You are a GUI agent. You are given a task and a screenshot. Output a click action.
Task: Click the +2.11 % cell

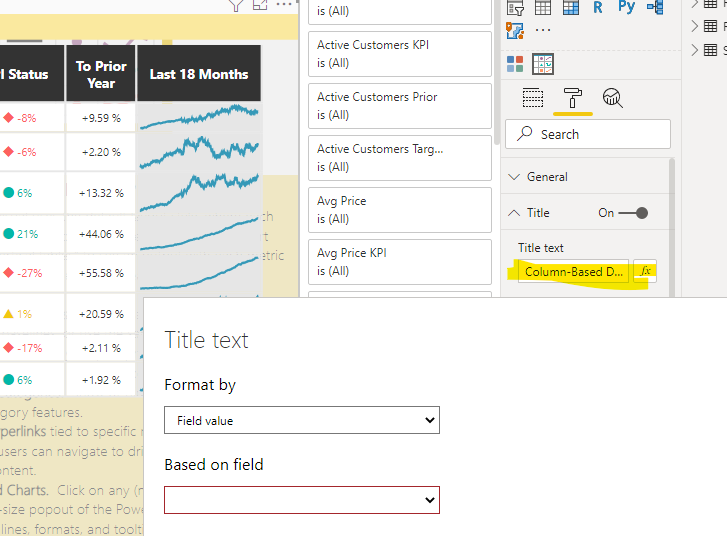pyautogui.click(x=101, y=348)
